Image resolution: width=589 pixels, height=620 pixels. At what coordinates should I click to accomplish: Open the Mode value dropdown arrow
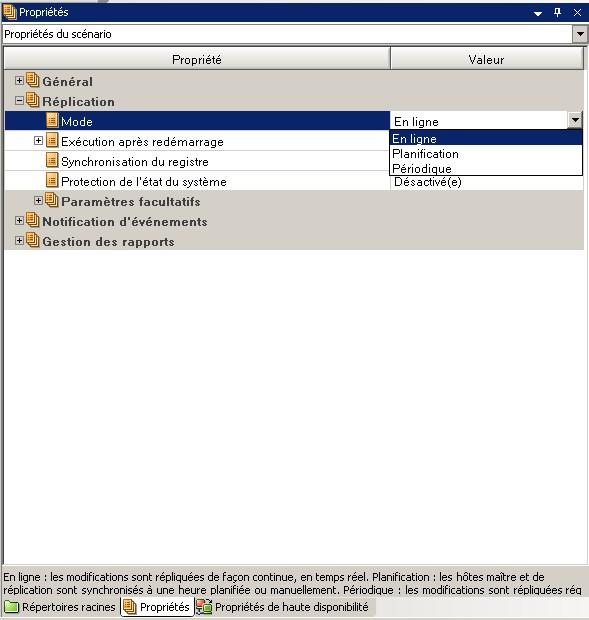pos(575,120)
